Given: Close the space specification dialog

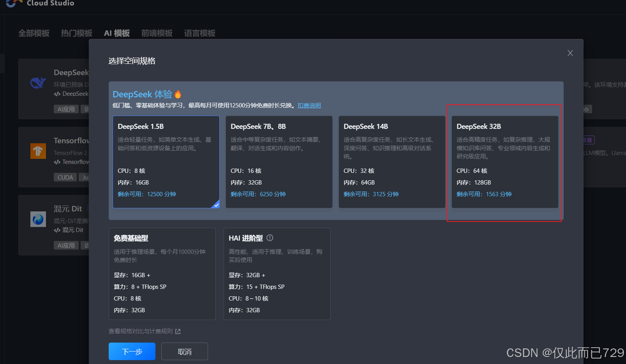Looking at the screenshot, I should pyautogui.click(x=570, y=53).
